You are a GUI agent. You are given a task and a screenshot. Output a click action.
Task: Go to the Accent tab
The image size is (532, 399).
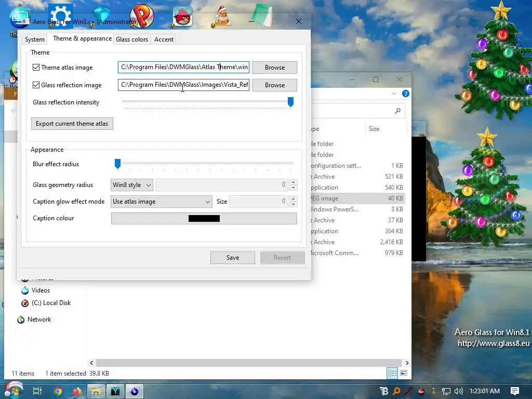point(164,39)
